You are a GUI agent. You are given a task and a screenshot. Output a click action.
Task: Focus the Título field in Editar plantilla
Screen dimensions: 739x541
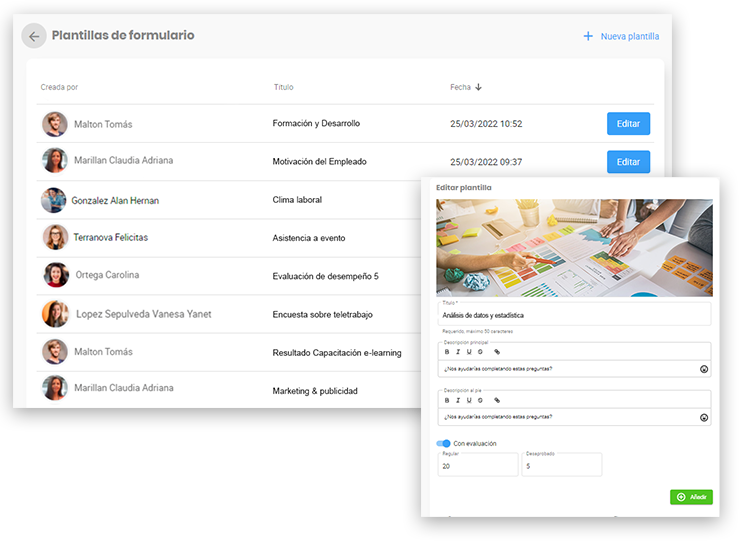(x=574, y=314)
